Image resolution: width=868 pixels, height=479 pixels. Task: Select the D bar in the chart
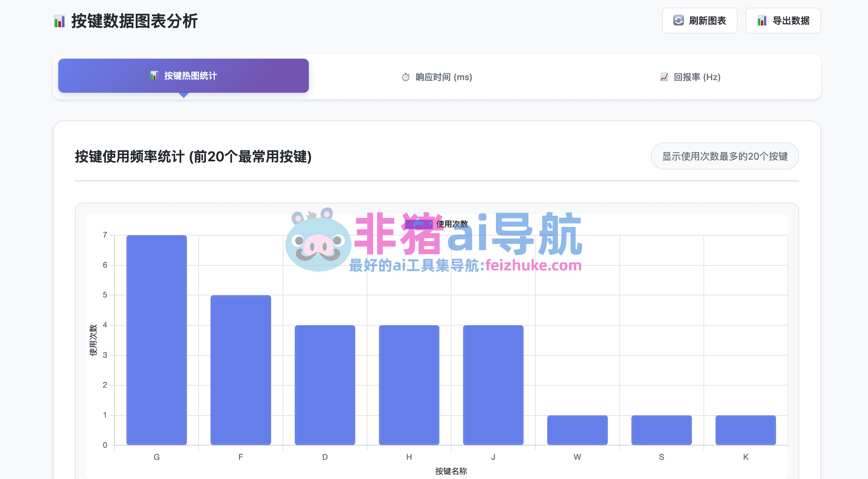coord(324,385)
